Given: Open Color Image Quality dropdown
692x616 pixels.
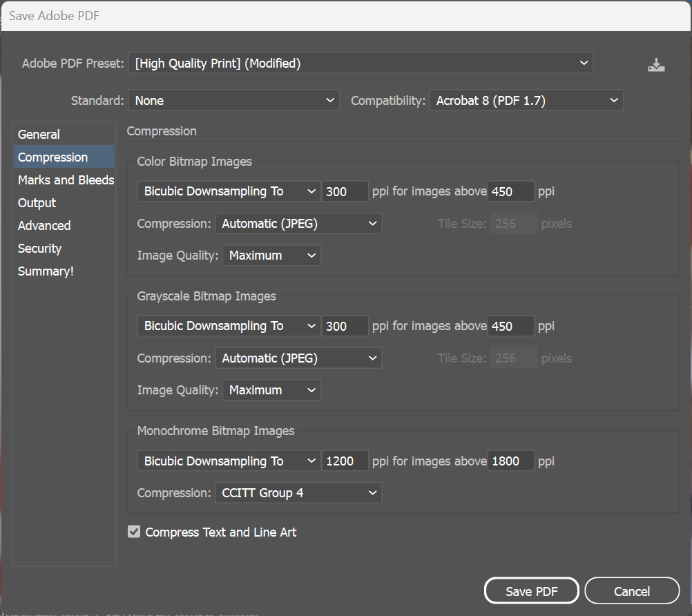Looking at the screenshot, I should pos(271,256).
